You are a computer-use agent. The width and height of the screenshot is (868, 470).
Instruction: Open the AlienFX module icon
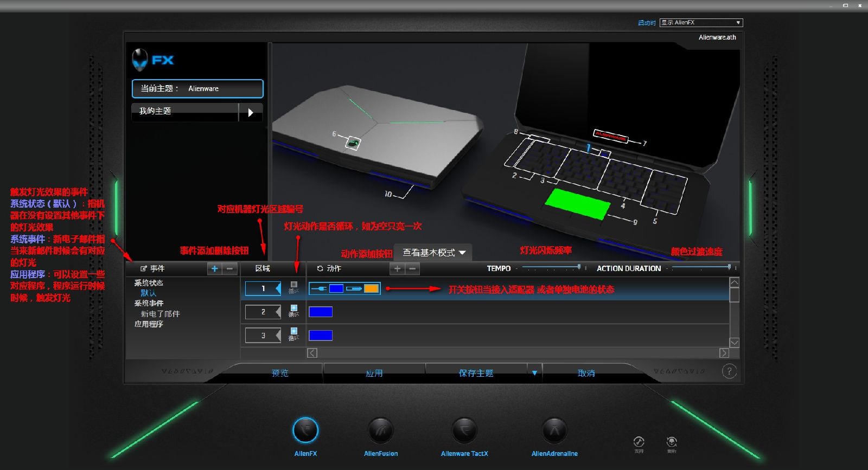click(305, 430)
